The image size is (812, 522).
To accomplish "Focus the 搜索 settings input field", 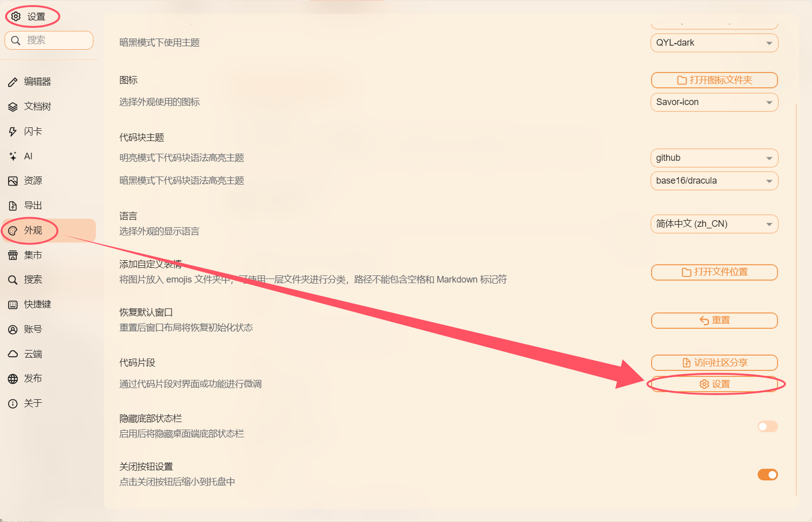I will click(49, 40).
